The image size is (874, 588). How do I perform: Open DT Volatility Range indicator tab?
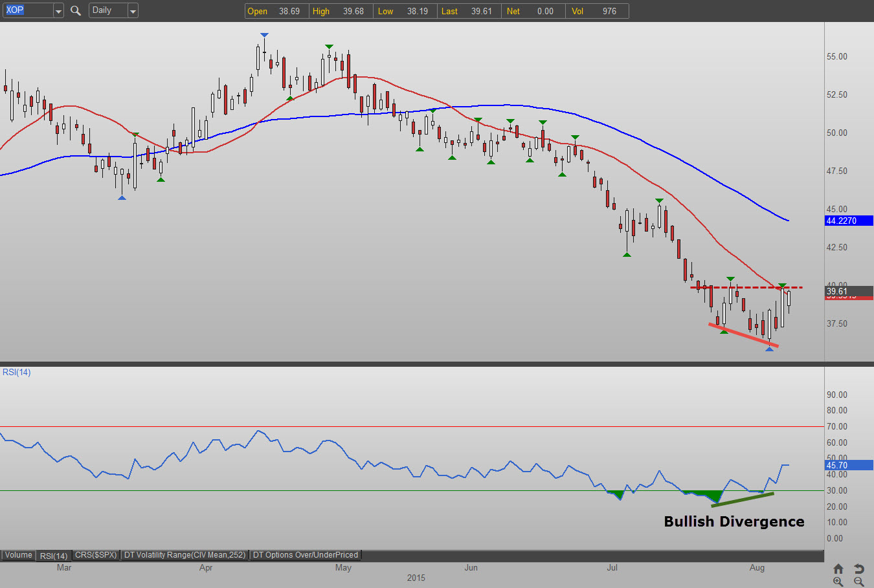click(185, 555)
